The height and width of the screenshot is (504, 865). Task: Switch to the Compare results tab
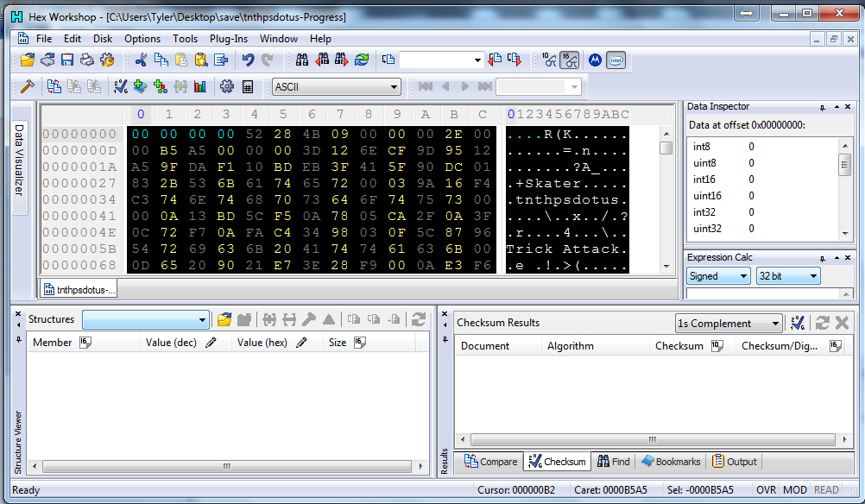tap(491, 462)
